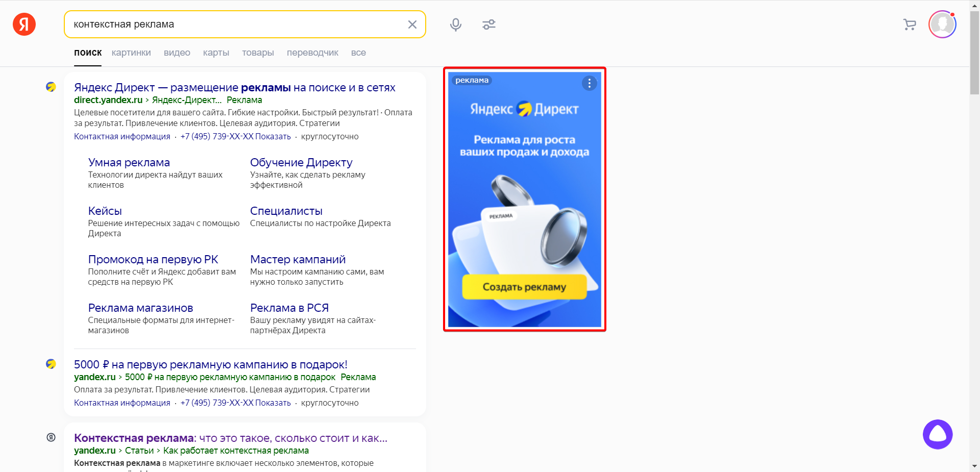Open the Мастер кампаний sitelink

[298, 259]
